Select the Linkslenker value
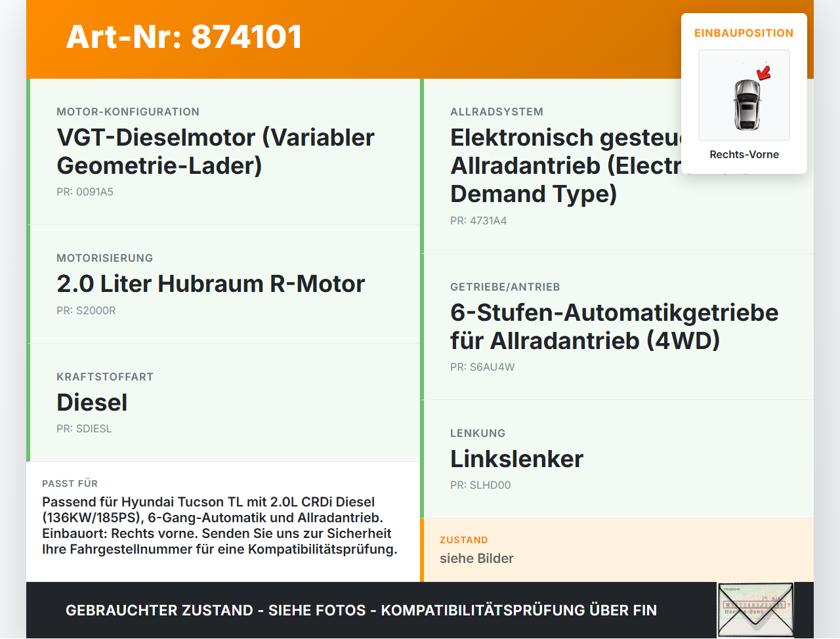Viewport: 840px width, 639px height. pyautogui.click(x=516, y=459)
